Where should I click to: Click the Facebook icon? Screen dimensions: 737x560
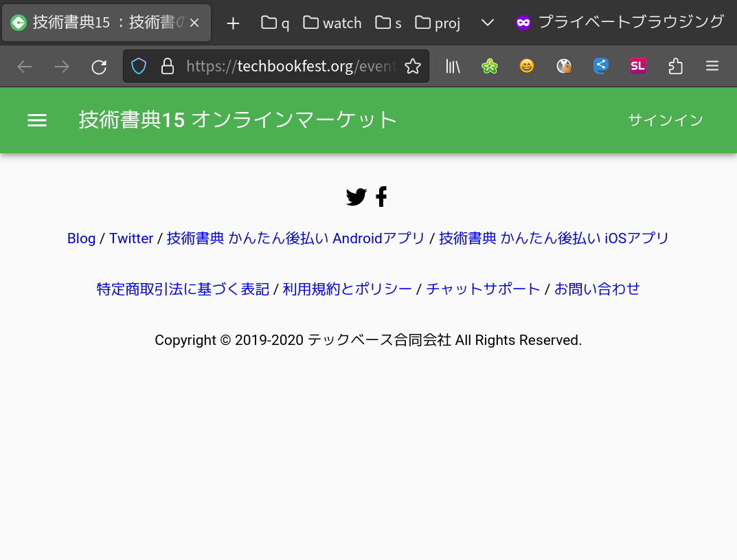point(382,197)
